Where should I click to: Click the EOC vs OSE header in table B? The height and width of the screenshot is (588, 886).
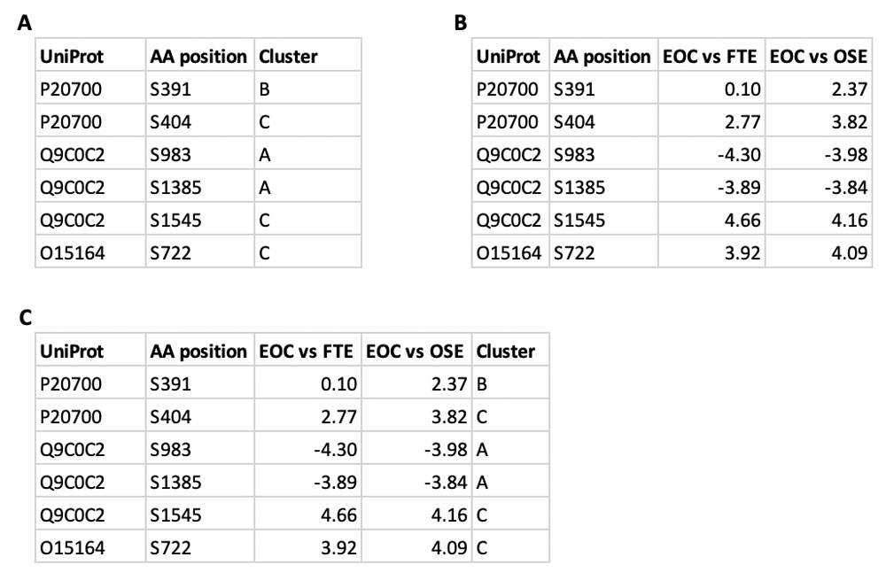[x=818, y=57]
